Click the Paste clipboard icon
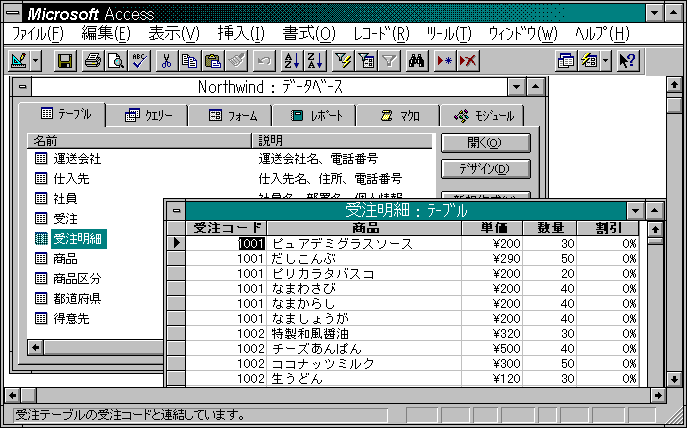The height and width of the screenshot is (428, 687). point(213,61)
